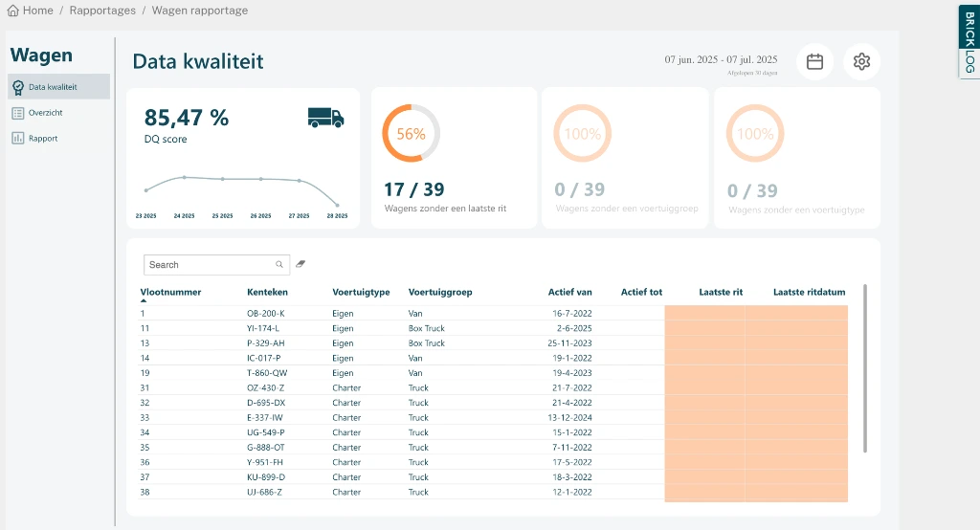
Task: Click the Overzicht list icon in sidebar
Action: coord(18,113)
